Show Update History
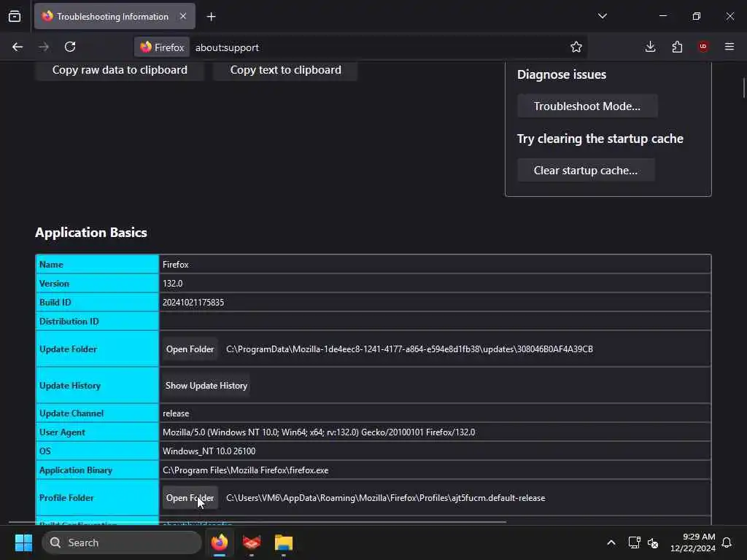 pos(206,386)
